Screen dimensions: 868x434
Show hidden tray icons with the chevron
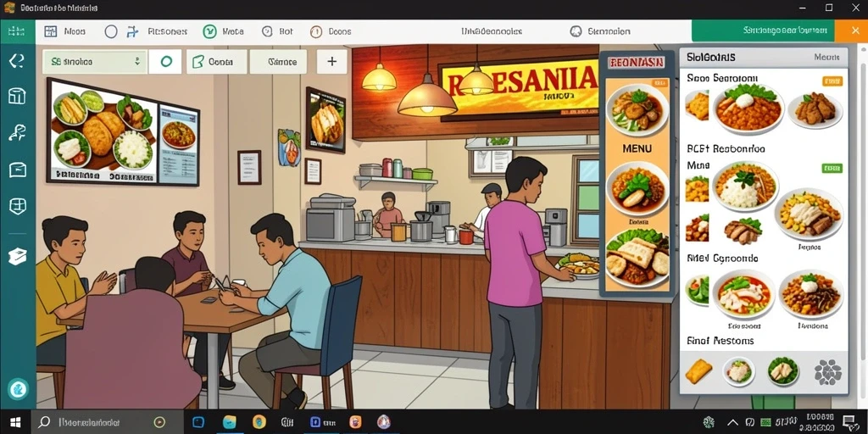[x=733, y=423]
